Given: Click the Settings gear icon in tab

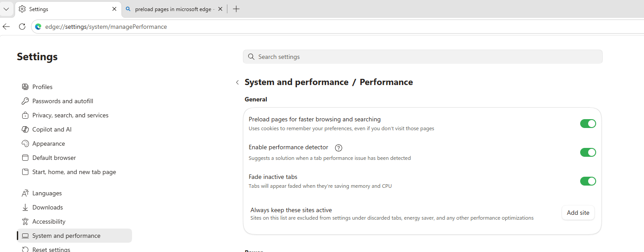Looking at the screenshot, I should [22, 9].
